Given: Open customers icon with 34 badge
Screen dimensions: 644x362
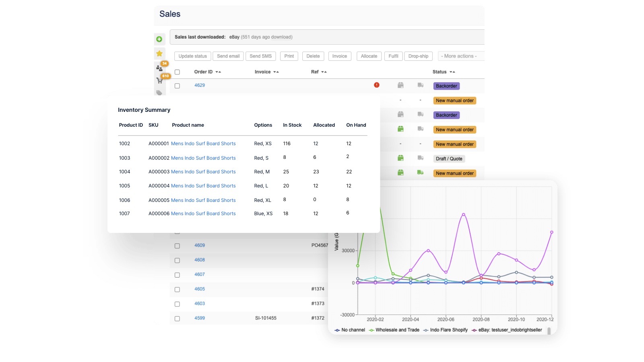Looking at the screenshot, I should 159,68.
